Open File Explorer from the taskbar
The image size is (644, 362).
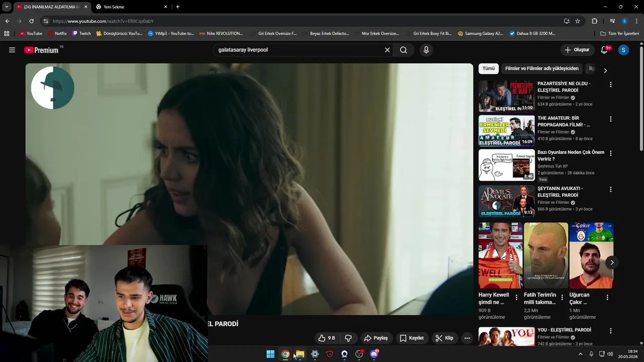coord(300,354)
